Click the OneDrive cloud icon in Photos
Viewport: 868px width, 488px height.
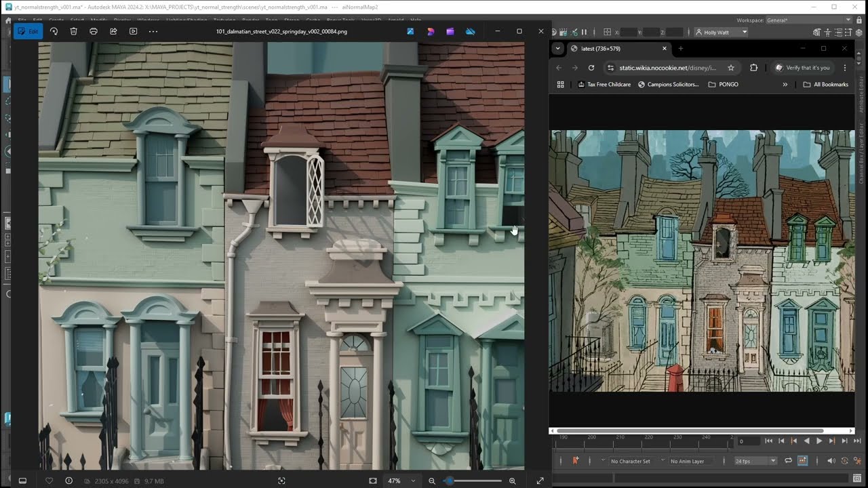coord(470,31)
